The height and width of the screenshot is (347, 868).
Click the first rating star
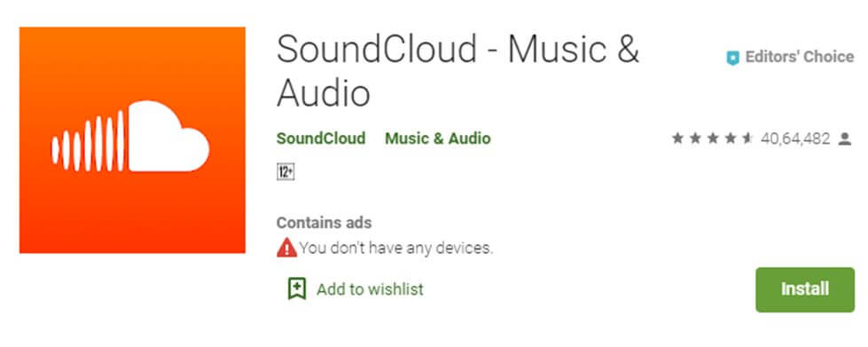(x=677, y=138)
